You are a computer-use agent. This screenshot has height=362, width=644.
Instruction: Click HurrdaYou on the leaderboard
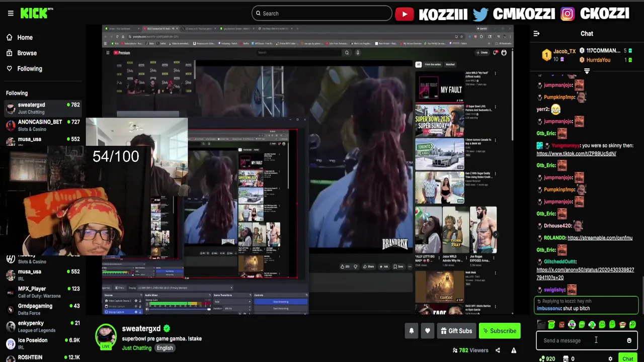[598, 60]
